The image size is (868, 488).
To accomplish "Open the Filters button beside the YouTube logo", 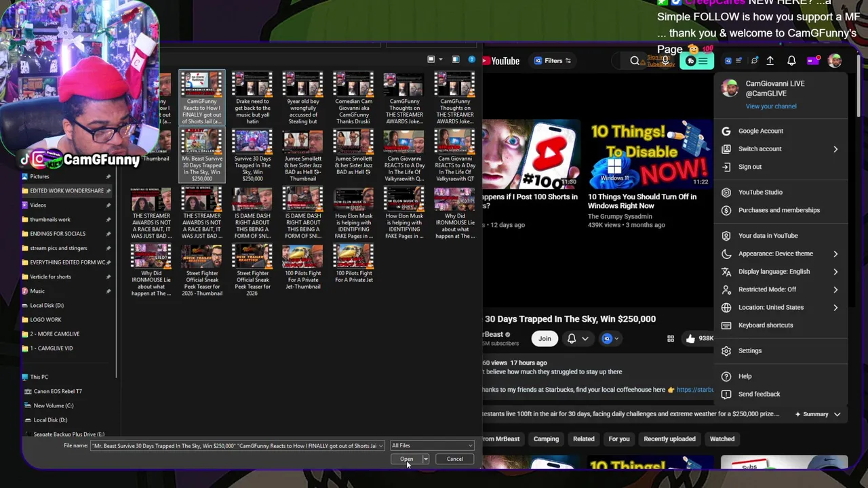I will click(553, 61).
